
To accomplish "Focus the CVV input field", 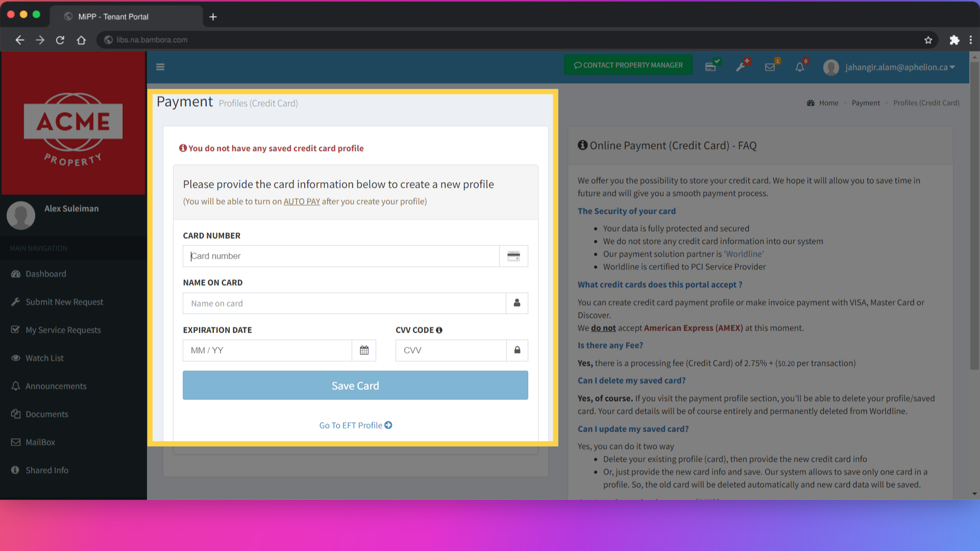I will pos(451,350).
